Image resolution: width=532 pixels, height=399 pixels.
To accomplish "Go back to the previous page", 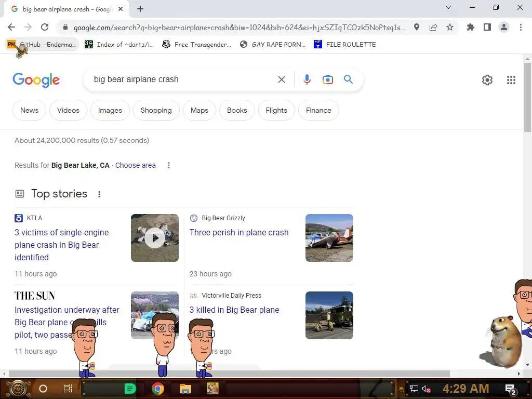I will click(x=11, y=27).
